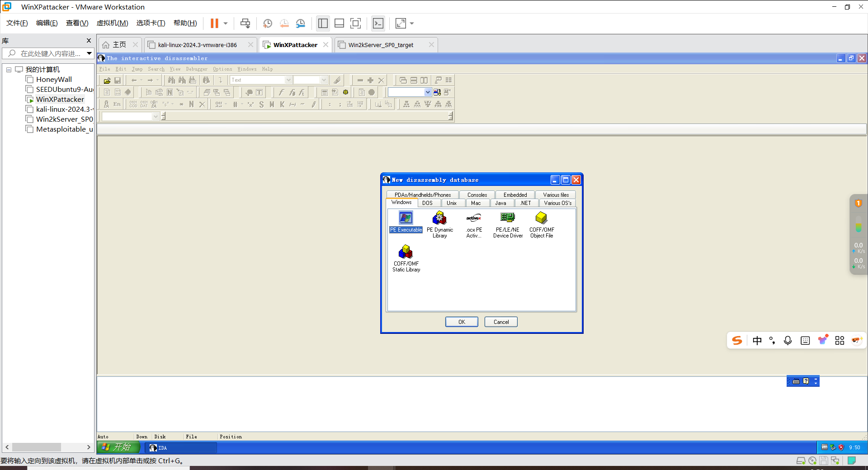This screenshot has height=470, width=868.
Task: Open the PDAs/Handhelds/Phones tab
Action: pos(423,195)
